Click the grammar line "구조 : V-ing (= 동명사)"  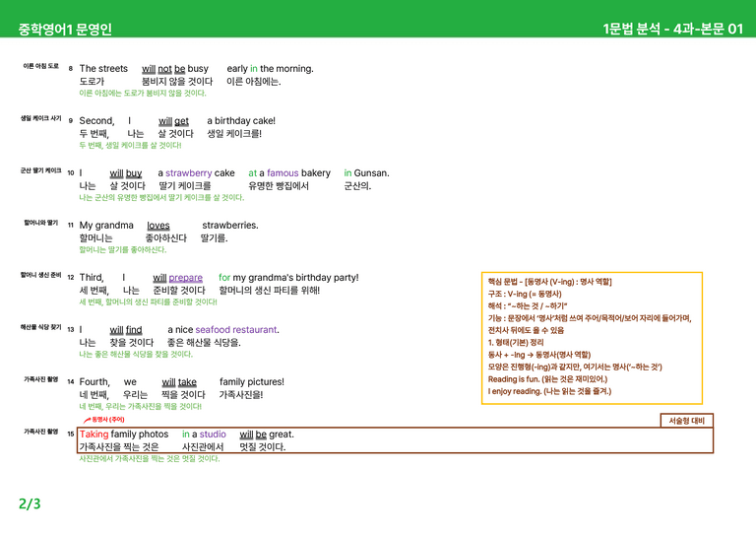pos(525,294)
